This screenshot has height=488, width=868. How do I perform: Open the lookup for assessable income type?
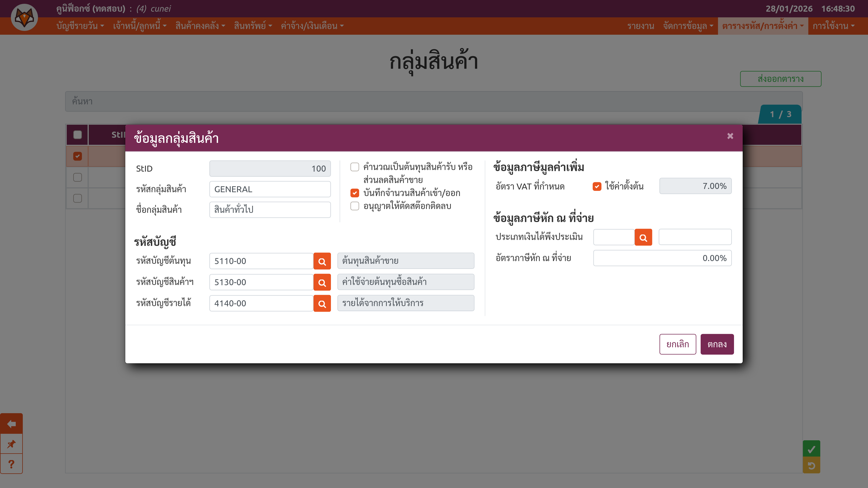pyautogui.click(x=643, y=237)
